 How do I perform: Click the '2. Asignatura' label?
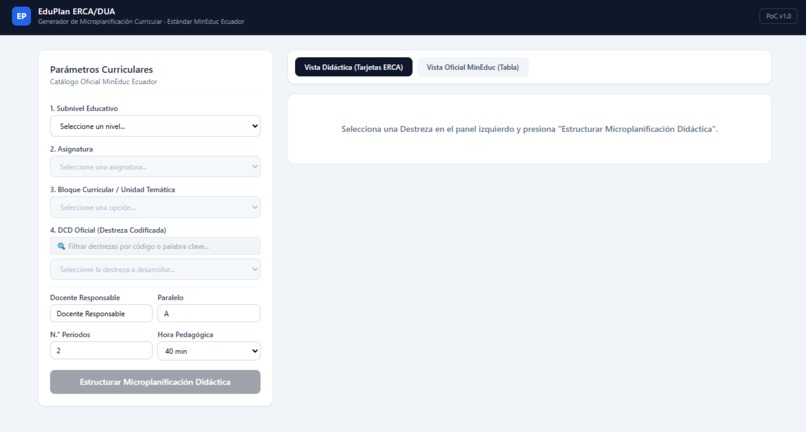click(x=71, y=149)
